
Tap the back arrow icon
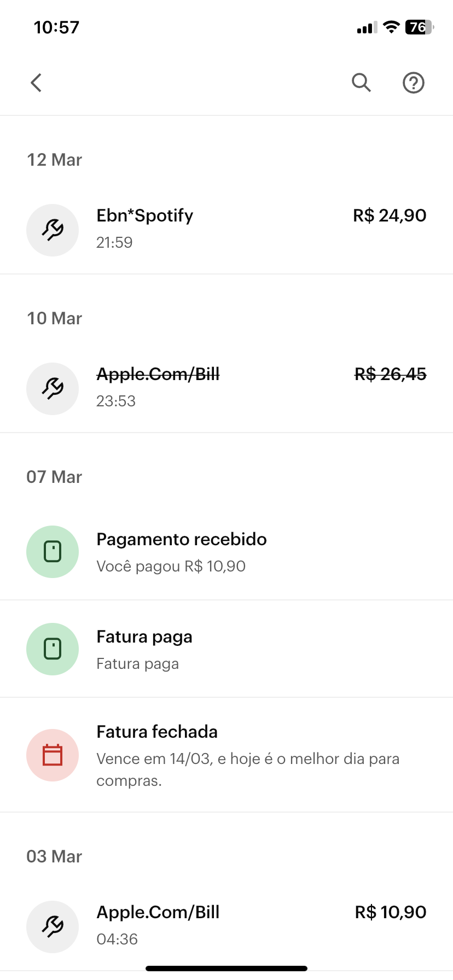36,83
